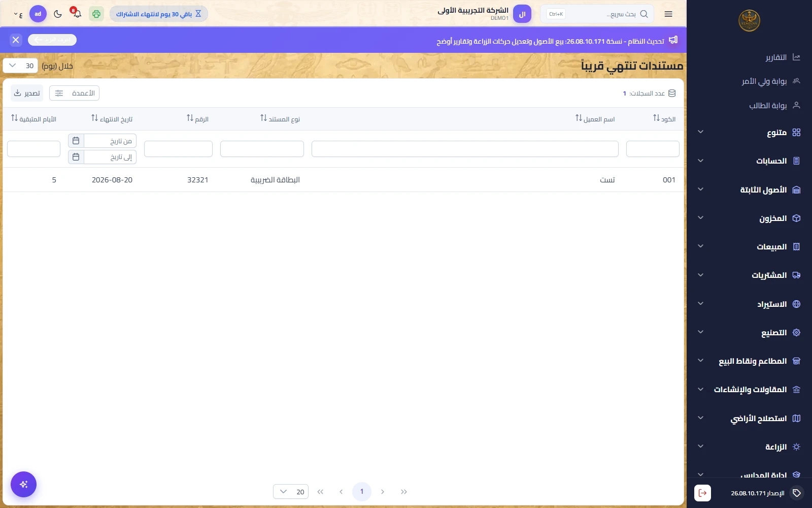Expand the 'متنوع' sidebar section
Image resolution: width=812 pixels, height=508 pixels.
(x=749, y=133)
